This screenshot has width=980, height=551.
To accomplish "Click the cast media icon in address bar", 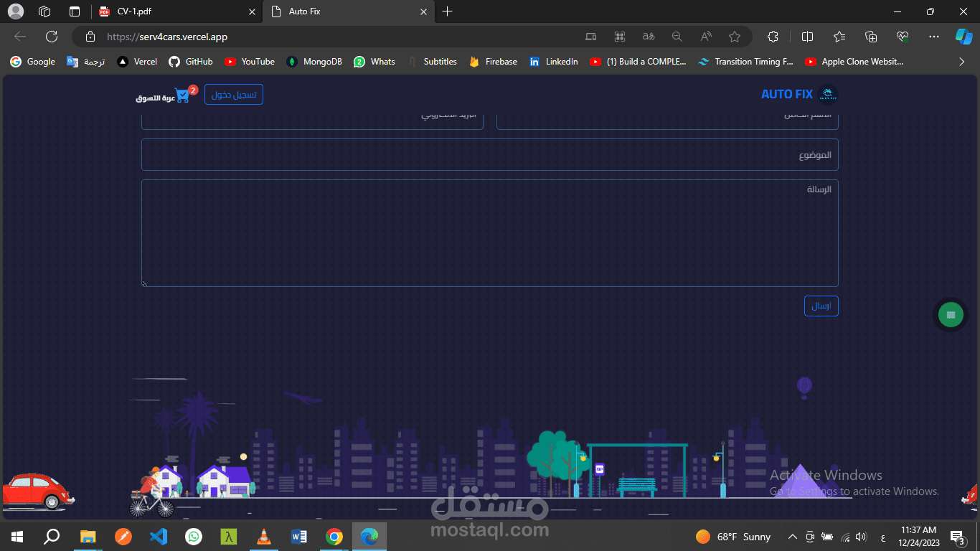I will click(590, 37).
